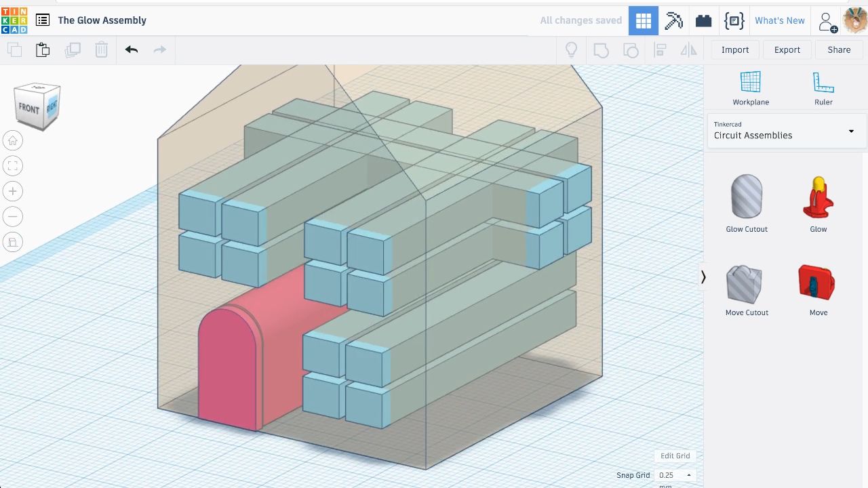Pick the Move Cutout shape
Screen dimensions: 868x488
tap(747, 289)
